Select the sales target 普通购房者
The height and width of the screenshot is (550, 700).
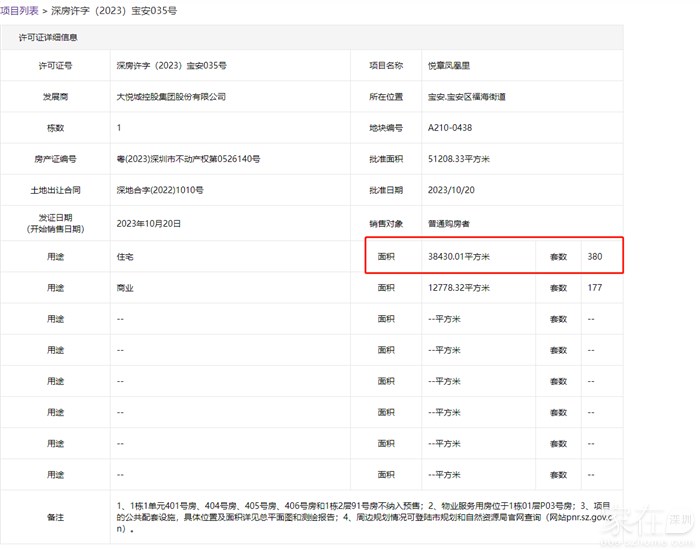[451, 224]
